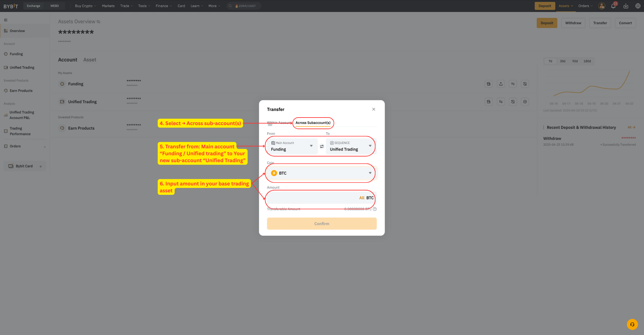
Task: Click the deposit icon in Unified Trading row
Action: click(x=489, y=102)
